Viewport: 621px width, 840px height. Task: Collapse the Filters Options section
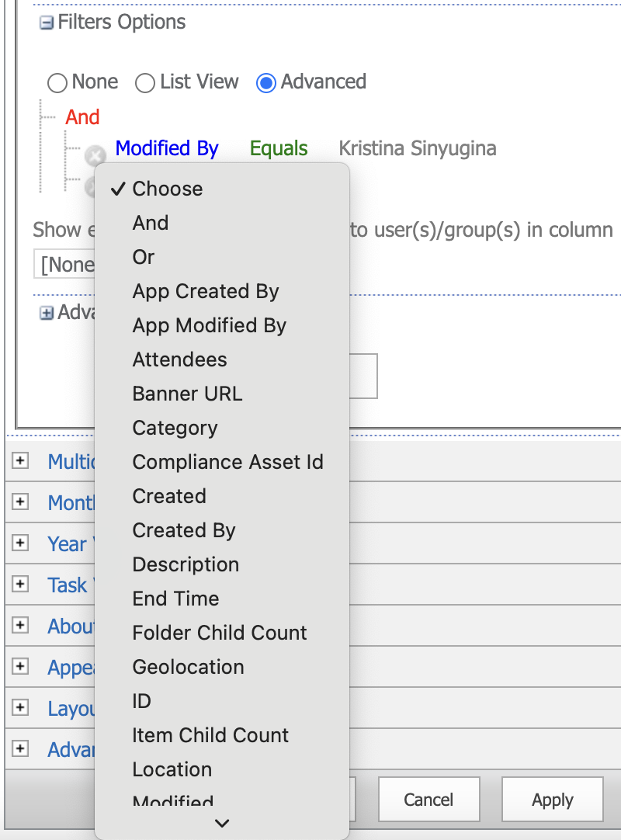pos(48,23)
